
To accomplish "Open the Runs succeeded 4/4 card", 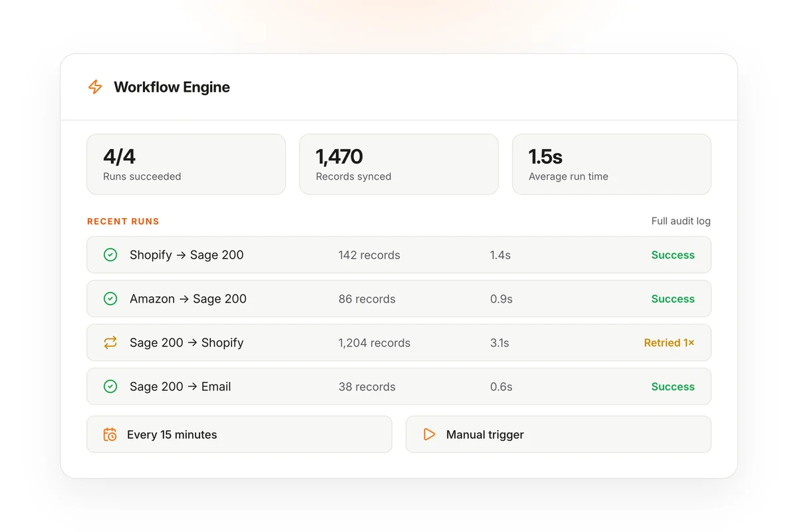I will [x=186, y=164].
